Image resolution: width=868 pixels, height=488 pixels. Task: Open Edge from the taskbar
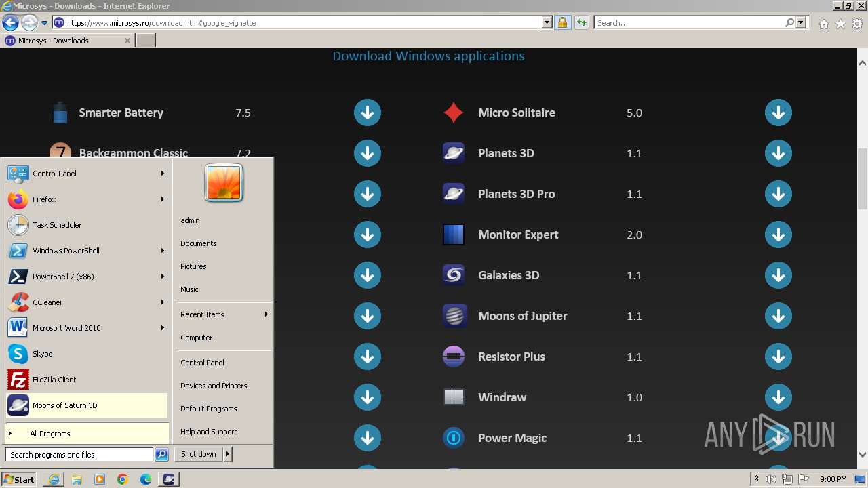point(146,479)
